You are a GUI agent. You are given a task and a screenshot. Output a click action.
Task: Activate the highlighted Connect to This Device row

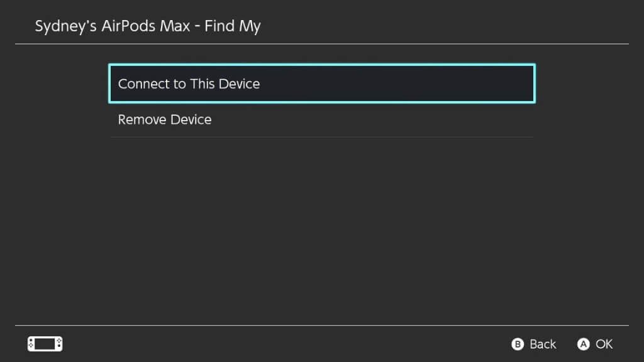coord(321,84)
